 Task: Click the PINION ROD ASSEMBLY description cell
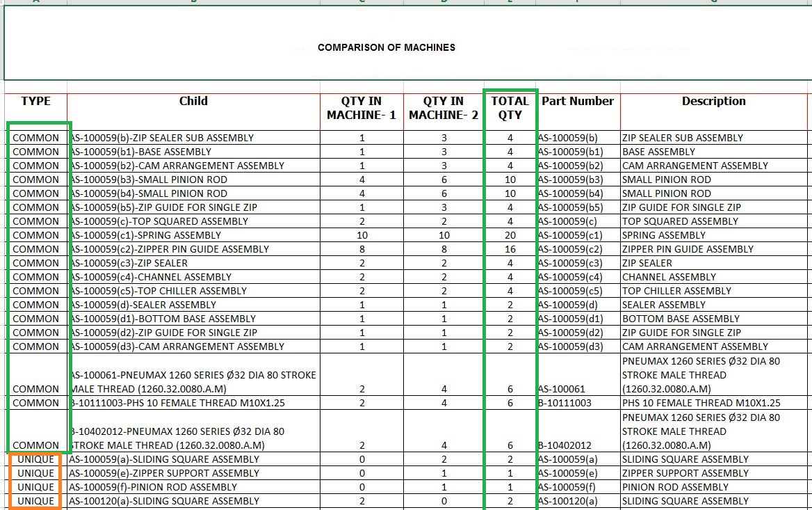click(x=713, y=487)
